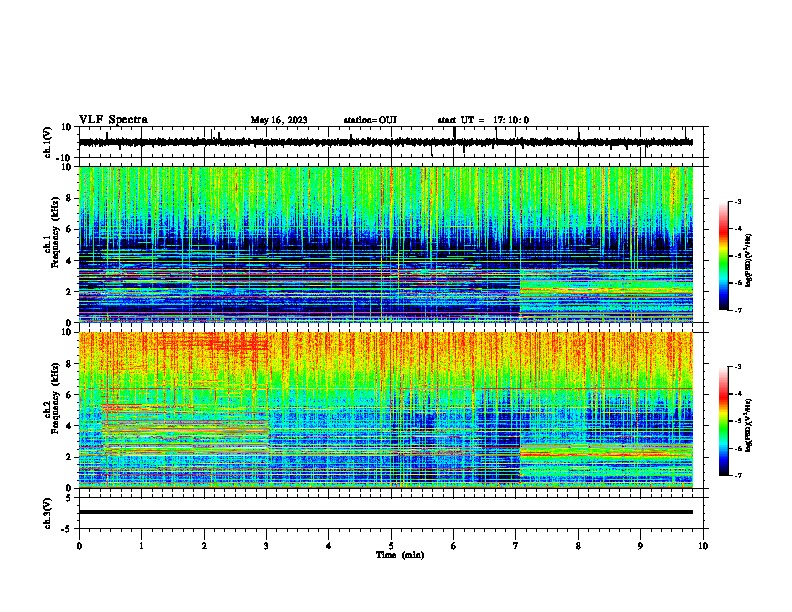
Task: Click the "VLF Spectra" plot title
Action: click(113, 119)
